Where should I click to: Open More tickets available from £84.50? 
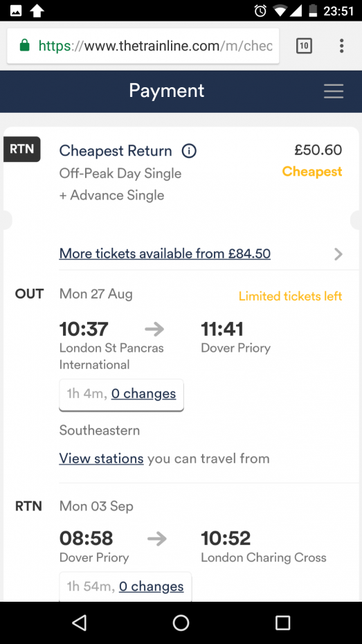coord(165,253)
